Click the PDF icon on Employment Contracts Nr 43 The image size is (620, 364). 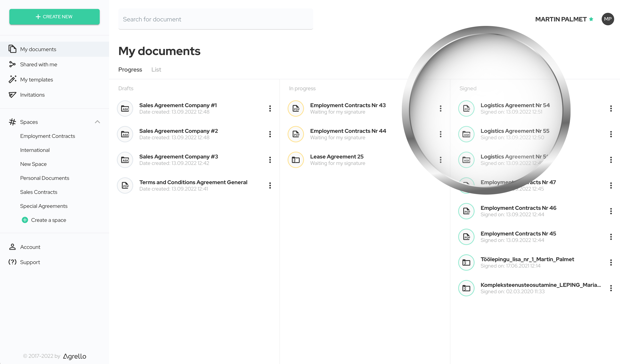(x=296, y=109)
